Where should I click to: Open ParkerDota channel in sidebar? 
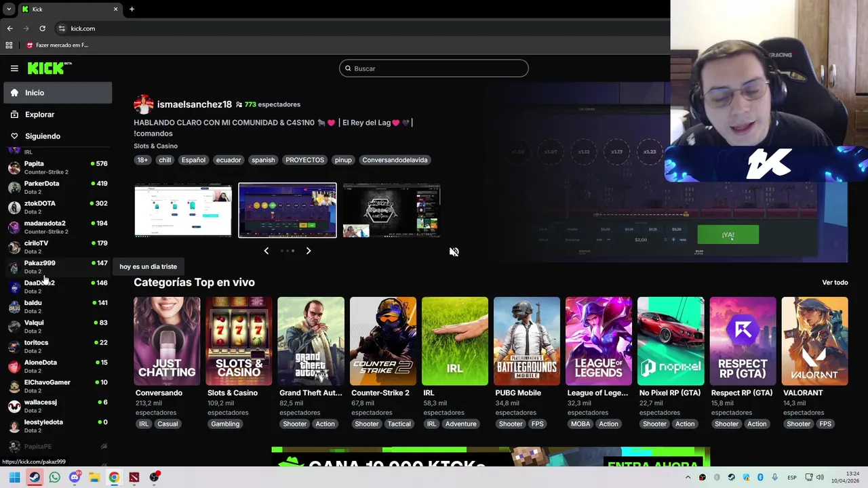click(58, 187)
